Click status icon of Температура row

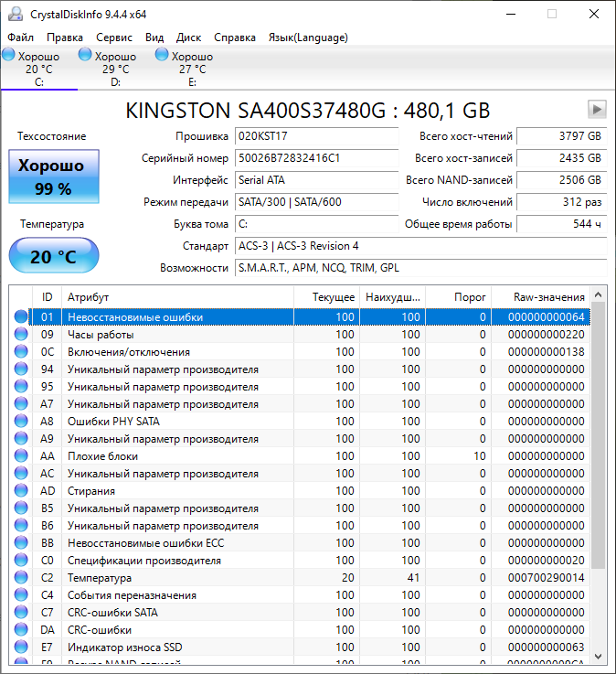point(21,577)
